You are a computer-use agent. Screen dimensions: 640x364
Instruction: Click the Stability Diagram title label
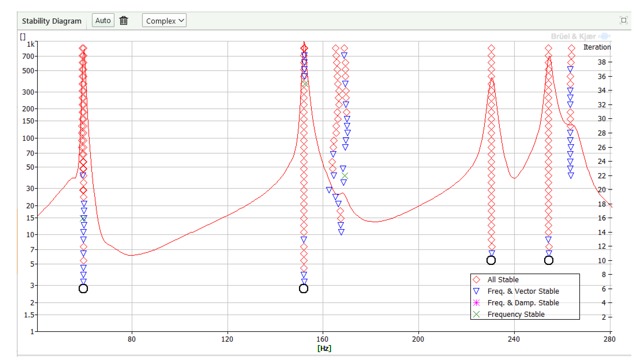(52, 21)
